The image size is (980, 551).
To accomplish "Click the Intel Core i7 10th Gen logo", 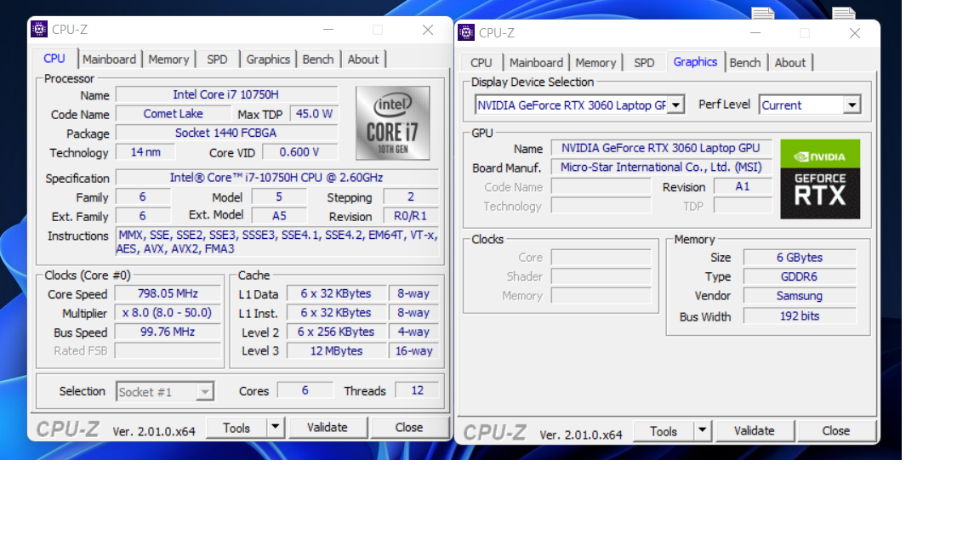I will point(392,123).
